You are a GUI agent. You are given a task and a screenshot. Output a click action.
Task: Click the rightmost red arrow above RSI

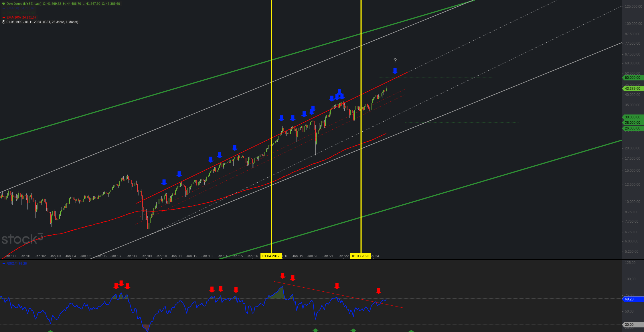tap(378, 291)
